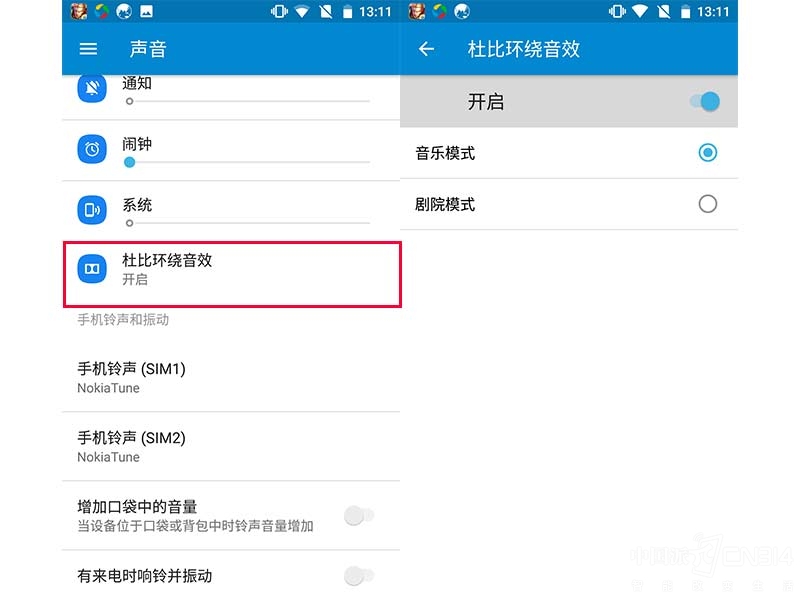Tap the back arrow in 杜比环绕音效 header
This screenshot has width=800, height=600.
tap(426, 49)
